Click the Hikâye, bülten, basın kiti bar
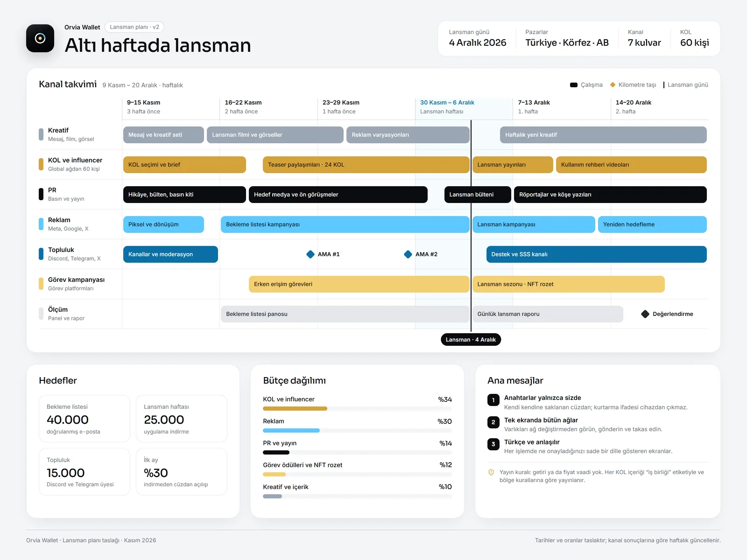747x560 pixels. 184,195
